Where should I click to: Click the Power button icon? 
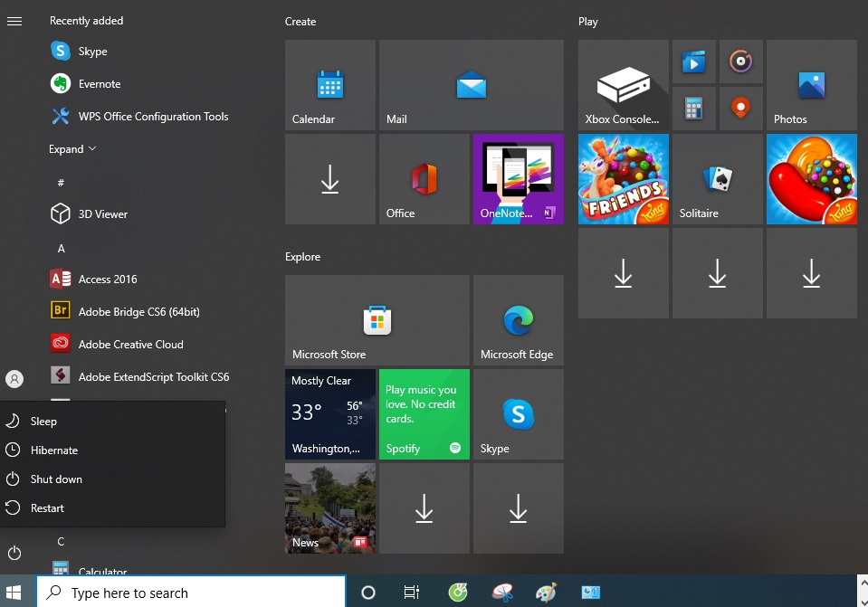pyautogui.click(x=14, y=553)
